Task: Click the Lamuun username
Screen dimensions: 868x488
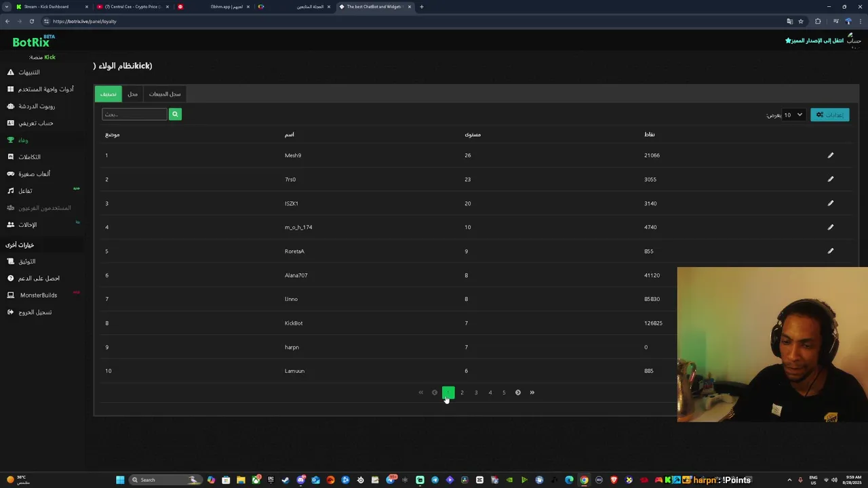Action: pos(294,371)
